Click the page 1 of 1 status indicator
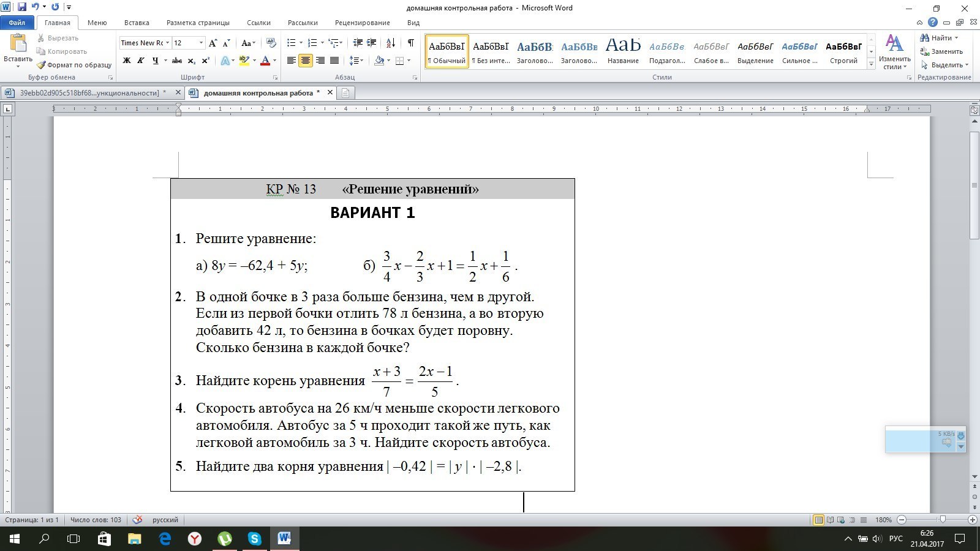 coord(32,520)
